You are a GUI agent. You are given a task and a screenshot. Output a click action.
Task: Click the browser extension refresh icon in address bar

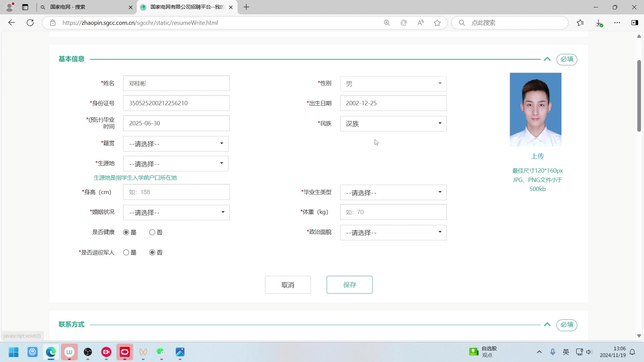404,23
